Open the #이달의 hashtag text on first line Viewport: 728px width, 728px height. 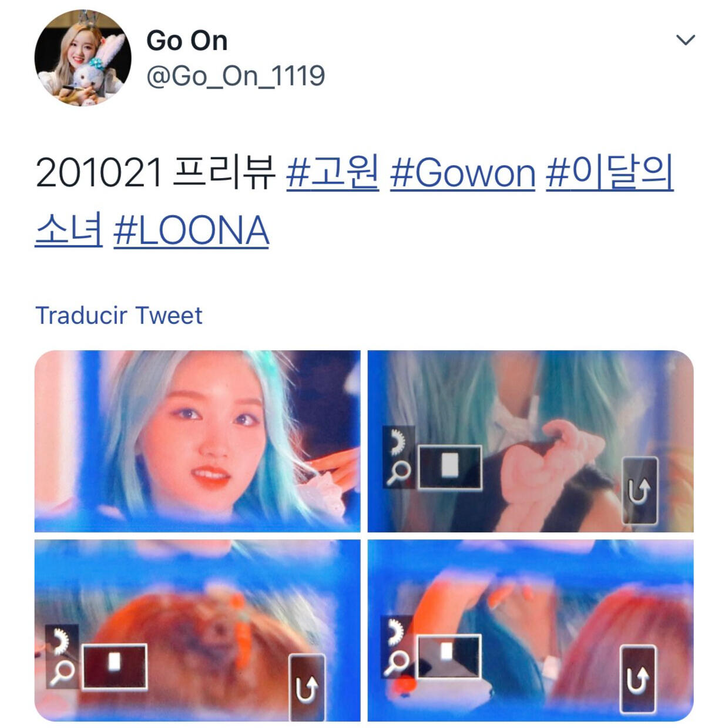click(x=610, y=173)
